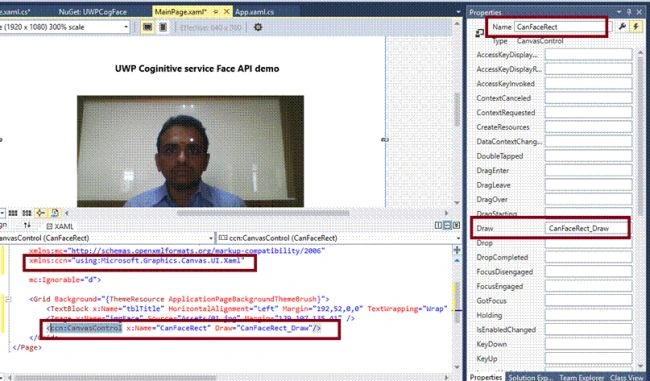Click xmlns:ccn namespace line in XAML
This screenshot has height=381, width=650.
point(137,261)
